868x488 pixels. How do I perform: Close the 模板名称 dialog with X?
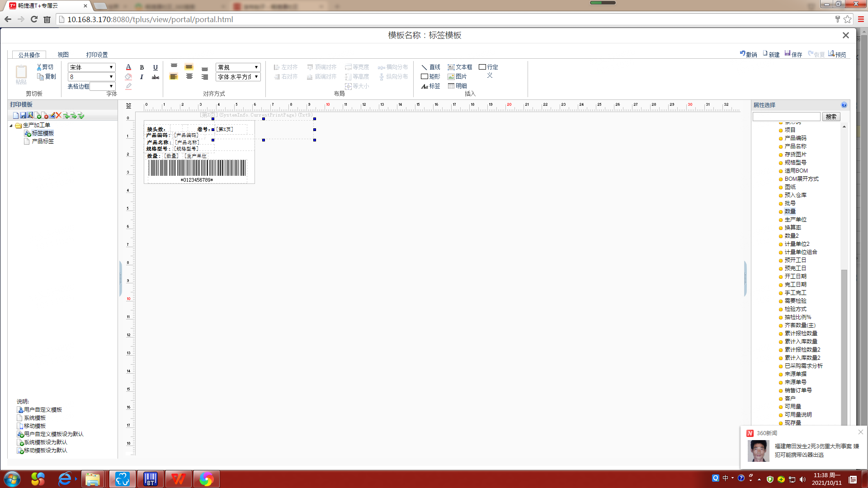845,35
